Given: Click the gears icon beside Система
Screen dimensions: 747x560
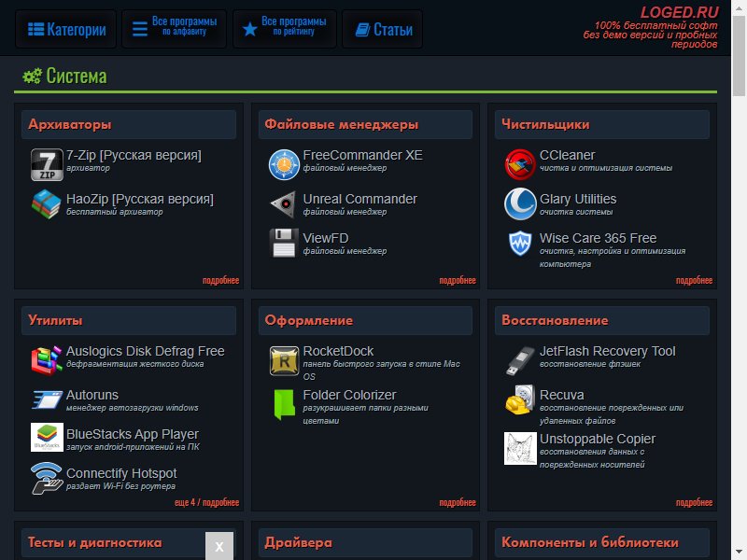Looking at the screenshot, I should coord(32,77).
